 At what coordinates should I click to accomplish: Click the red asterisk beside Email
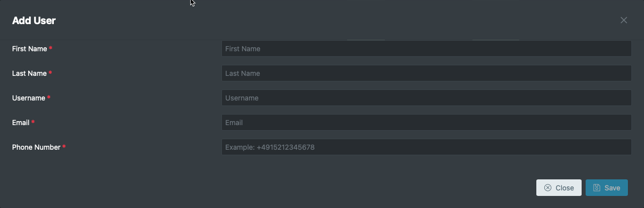[x=33, y=122]
